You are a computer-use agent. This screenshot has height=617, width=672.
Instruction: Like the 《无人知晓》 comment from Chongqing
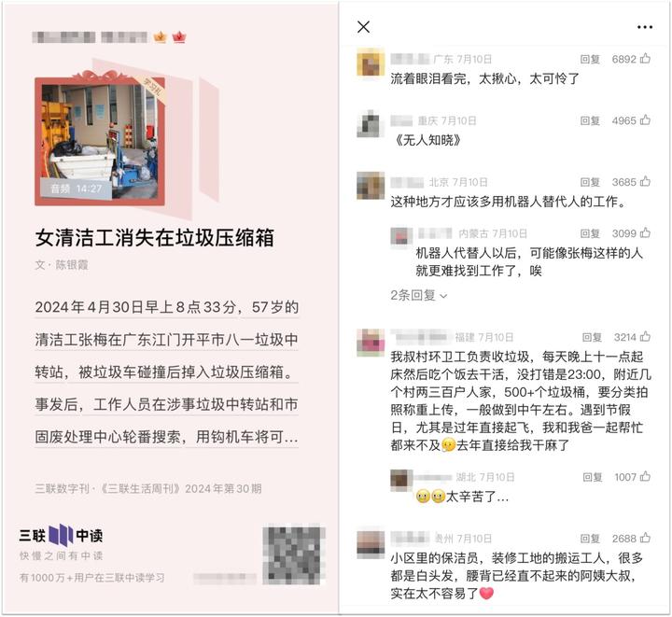click(x=646, y=120)
